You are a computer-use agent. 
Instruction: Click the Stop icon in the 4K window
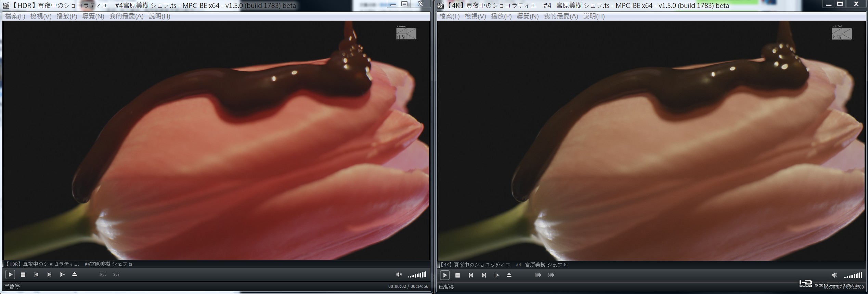pyautogui.click(x=457, y=275)
